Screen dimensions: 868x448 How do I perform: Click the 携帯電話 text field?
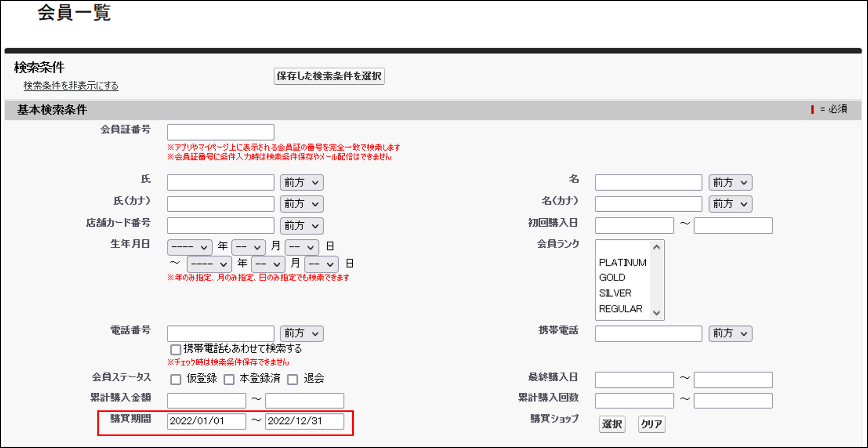[x=648, y=333]
